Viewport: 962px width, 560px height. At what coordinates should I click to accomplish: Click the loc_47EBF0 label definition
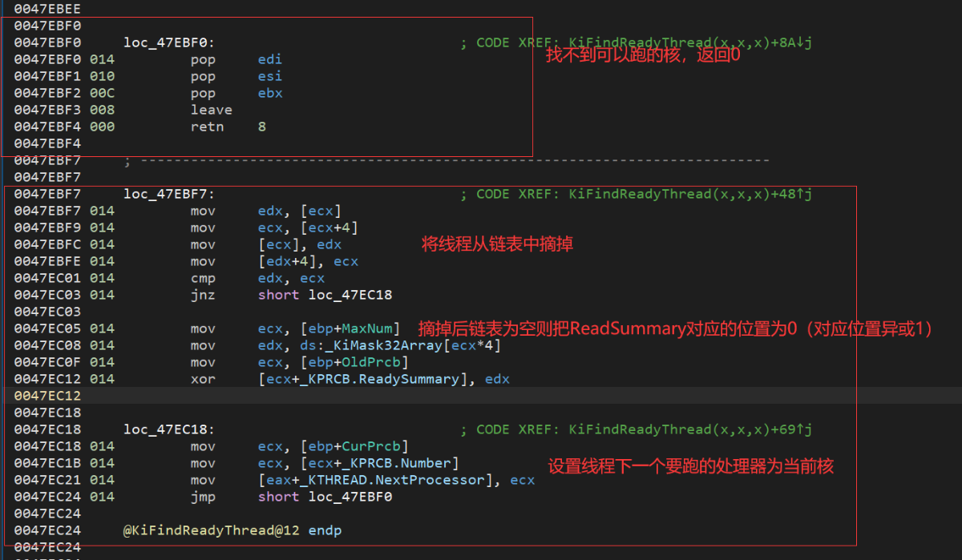pyautogui.click(x=168, y=42)
